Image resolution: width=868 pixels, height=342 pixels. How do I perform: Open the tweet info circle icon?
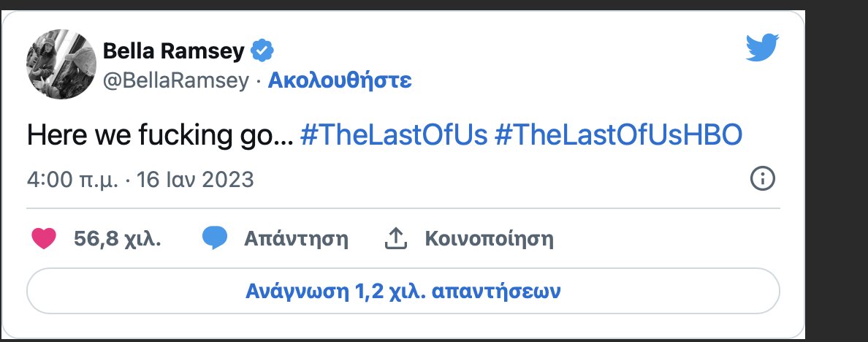763,178
